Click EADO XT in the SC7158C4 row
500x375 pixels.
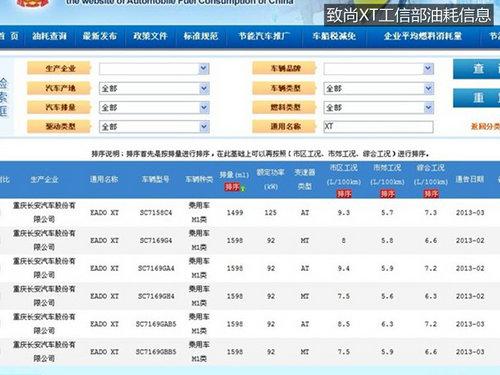pyautogui.click(x=104, y=213)
